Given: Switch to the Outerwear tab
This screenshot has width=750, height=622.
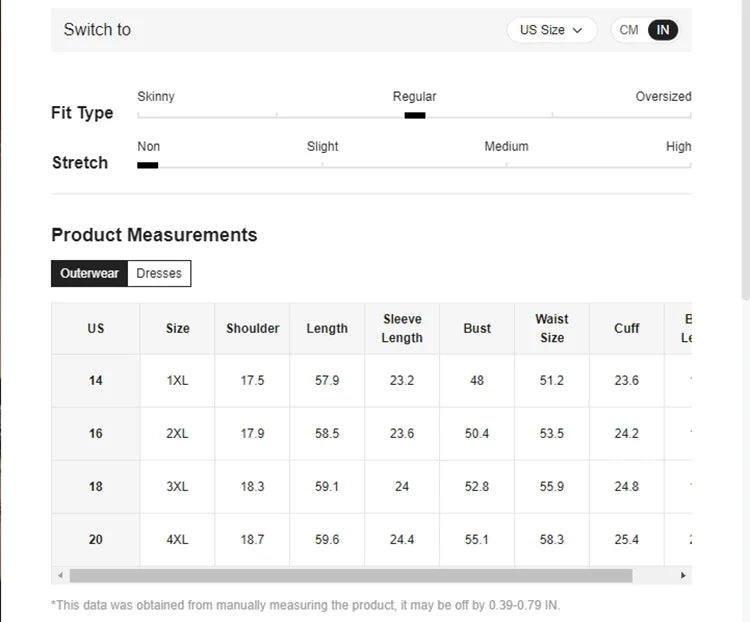Looking at the screenshot, I should [89, 273].
